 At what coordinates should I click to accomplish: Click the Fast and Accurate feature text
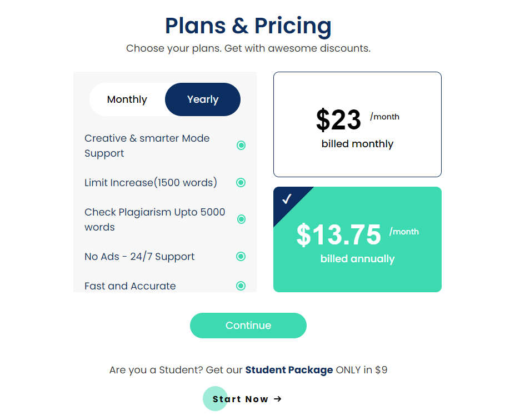pos(130,286)
